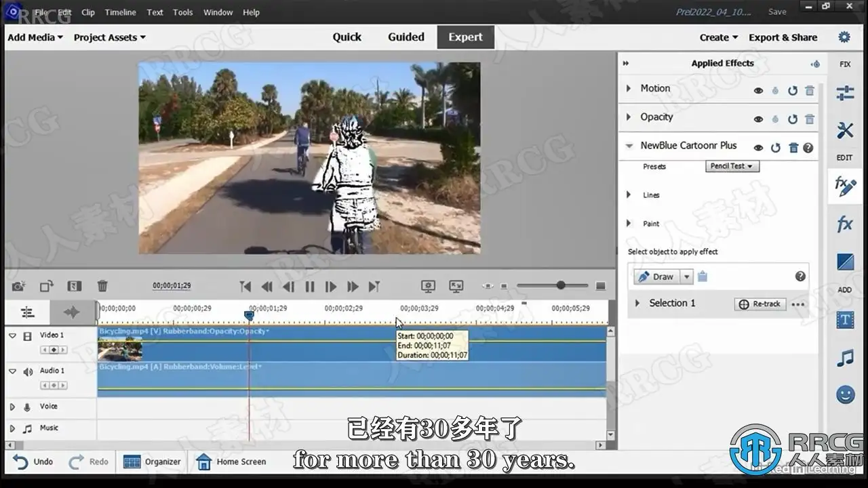Open the Adjustments panel icon
Viewport: 868px width, 488px height.
pyautogui.click(x=845, y=94)
